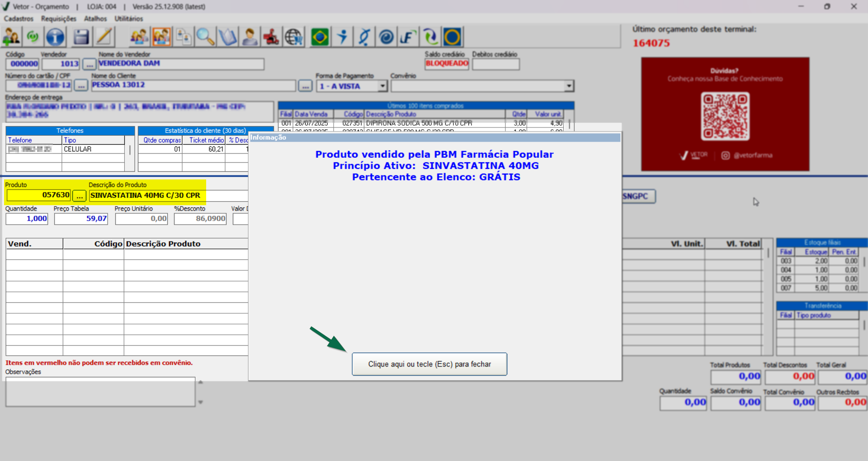Click the Estoque row for filial 003
Screen dimensions: 868x461
(817, 261)
